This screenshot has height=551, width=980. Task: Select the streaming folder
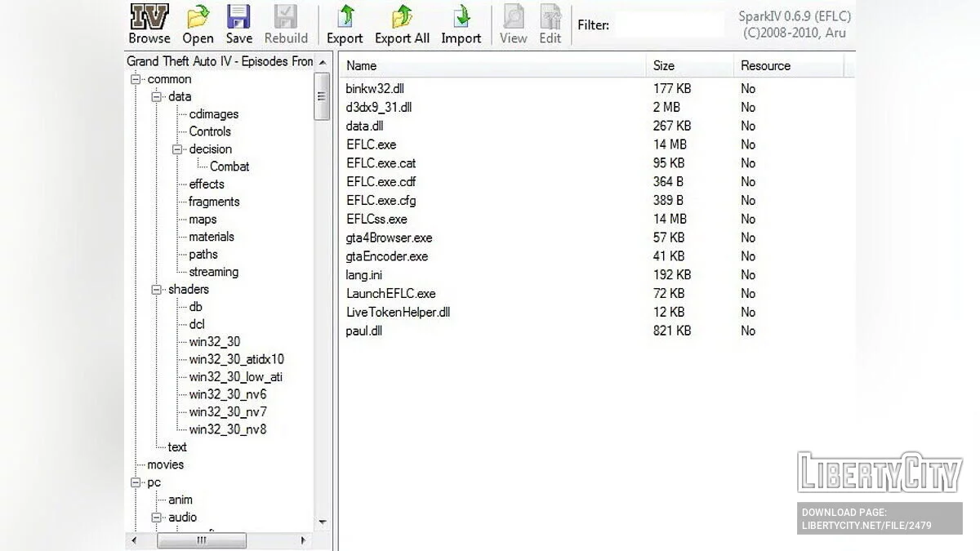click(x=214, y=272)
